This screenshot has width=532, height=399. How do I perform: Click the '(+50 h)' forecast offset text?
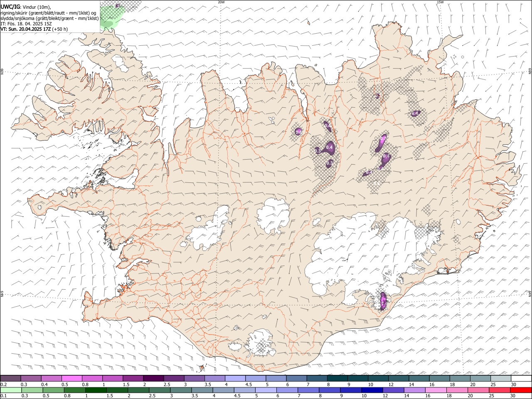(x=60, y=29)
